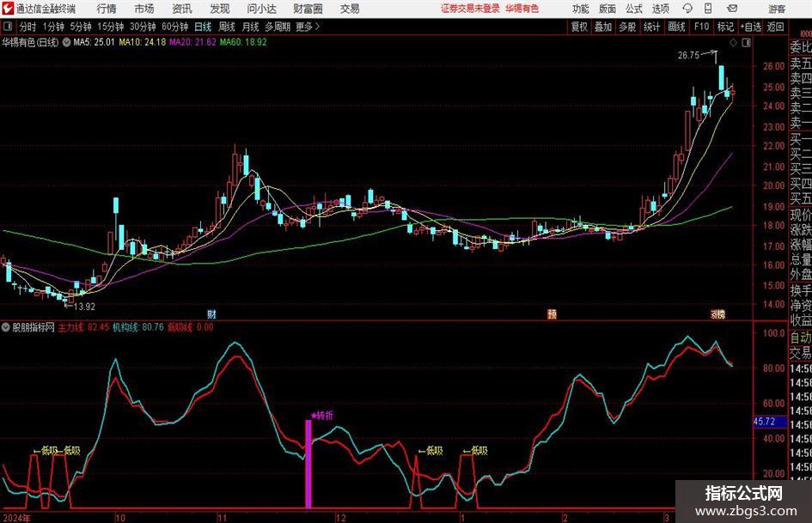Click the 财 info marker on the chart
Screen dimensions: 812x523
pos(211,313)
